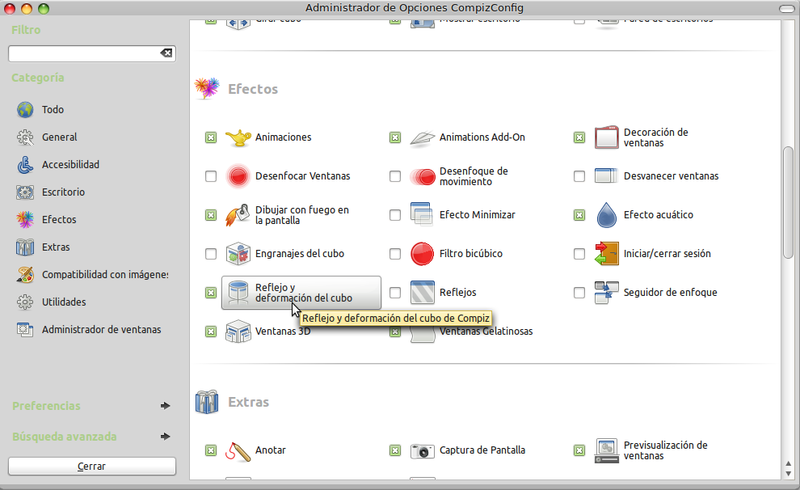
Task: Enable the Desenfocar Ventanas checkbox
Action: pos(210,176)
